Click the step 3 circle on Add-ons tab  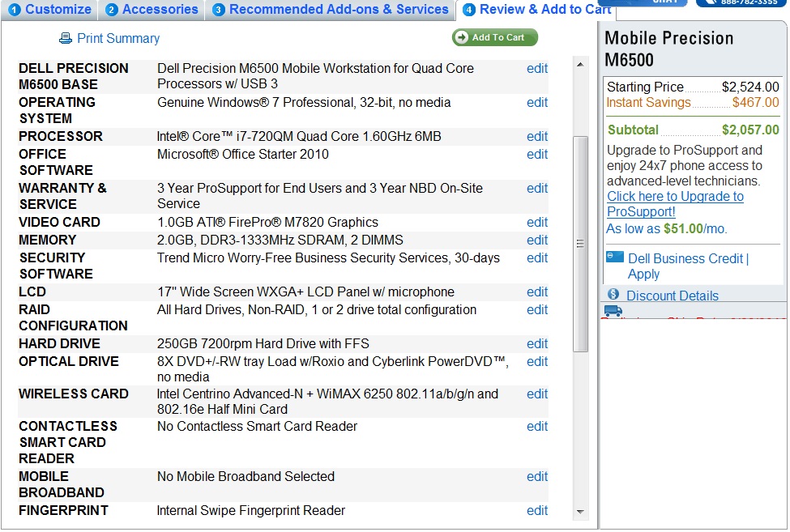pyautogui.click(x=219, y=10)
